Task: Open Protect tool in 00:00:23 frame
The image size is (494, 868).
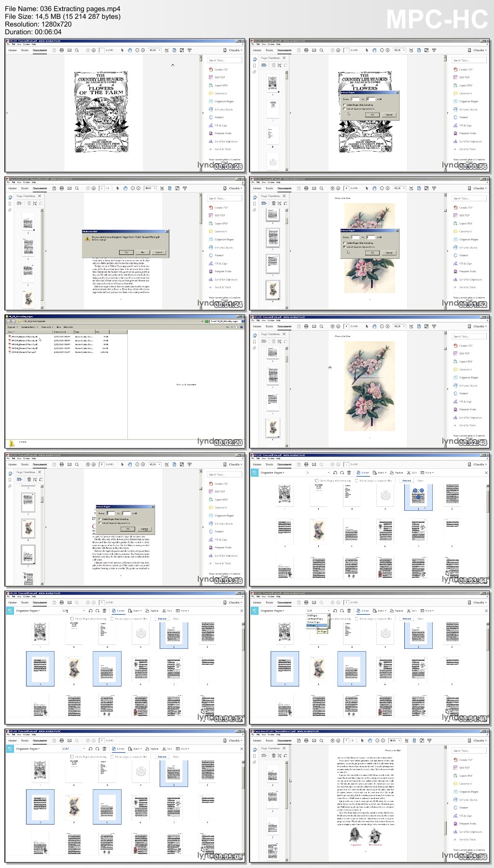Action: click(216, 117)
